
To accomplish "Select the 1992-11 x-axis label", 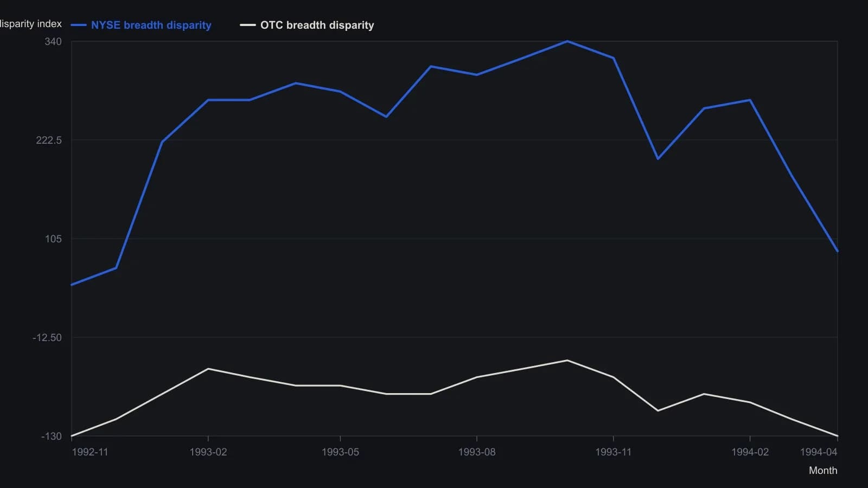I will (x=90, y=452).
